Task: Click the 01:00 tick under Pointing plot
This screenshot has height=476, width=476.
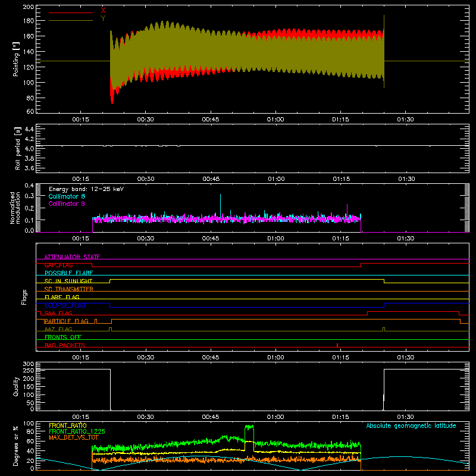Action: coord(275,120)
